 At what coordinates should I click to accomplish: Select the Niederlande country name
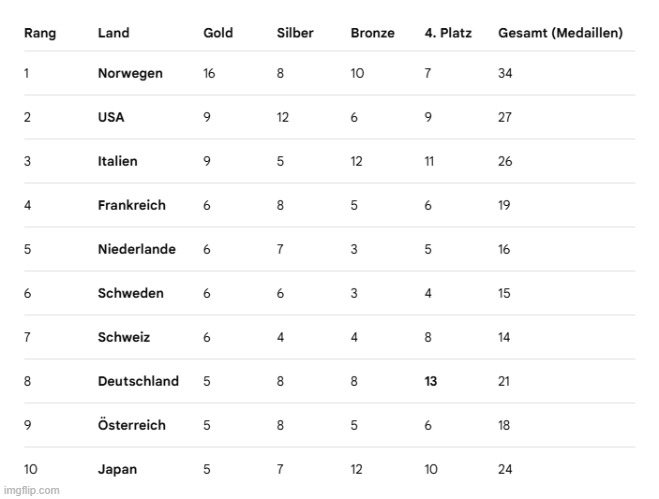137,250
